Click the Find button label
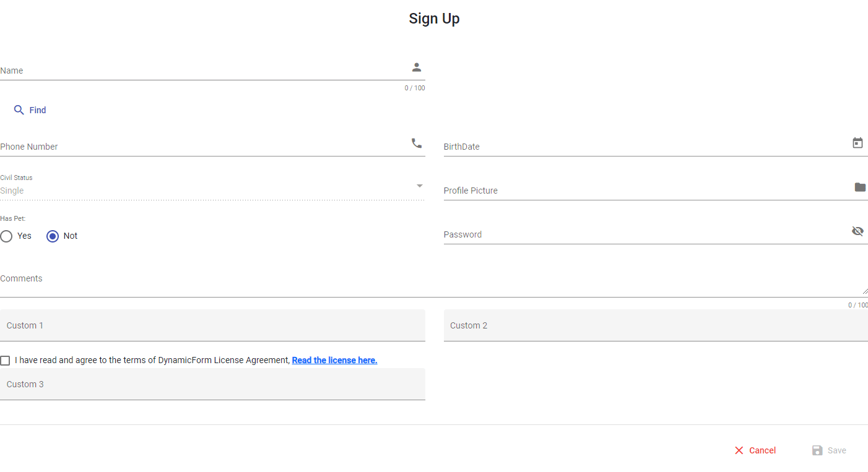Screen dimensions: 868x472 [38, 110]
